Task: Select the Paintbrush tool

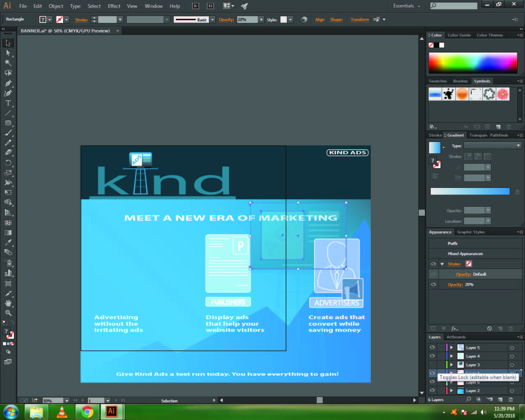Action: click(x=8, y=133)
